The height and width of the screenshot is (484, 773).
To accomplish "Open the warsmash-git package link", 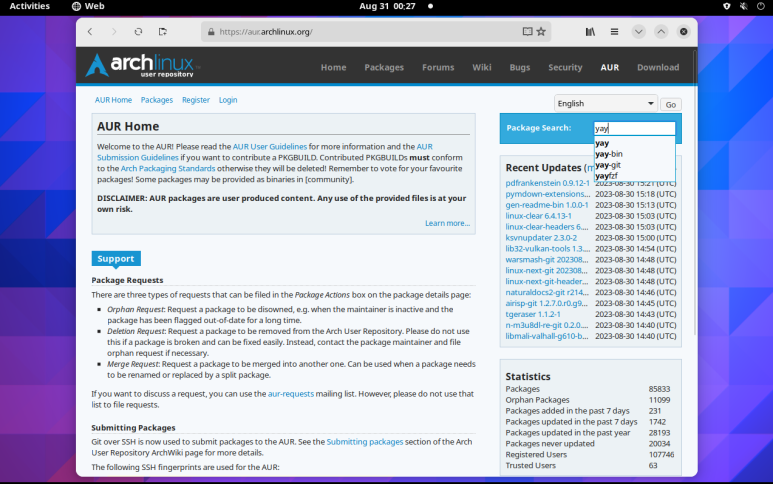I will pyautogui.click(x=547, y=260).
